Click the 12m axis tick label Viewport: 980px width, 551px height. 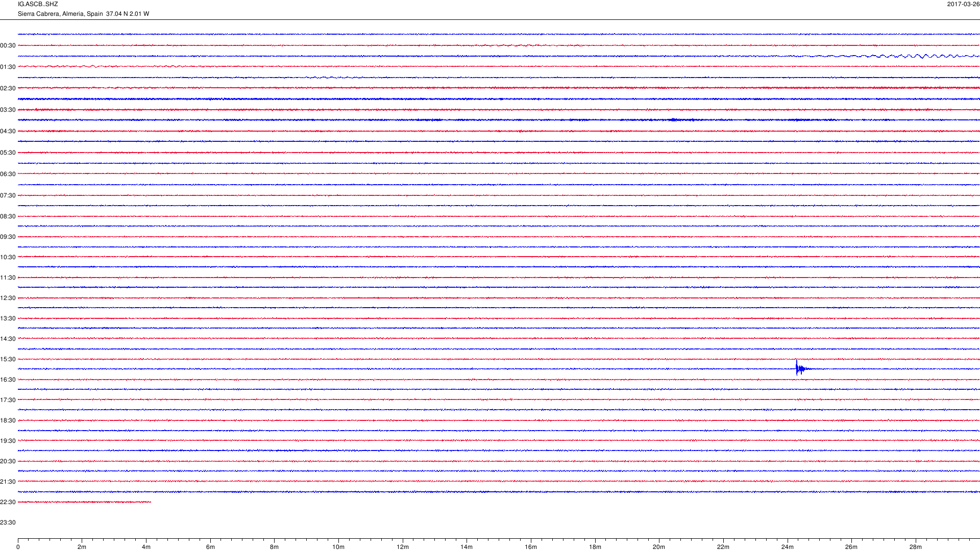(403, 547)
